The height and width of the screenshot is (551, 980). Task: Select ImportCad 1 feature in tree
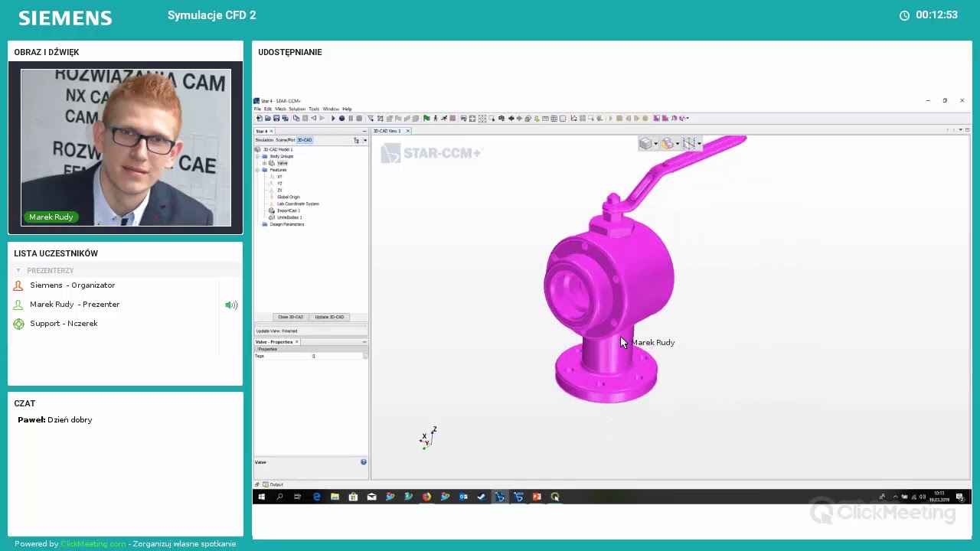pyautogui.click(x=289, y=210)
